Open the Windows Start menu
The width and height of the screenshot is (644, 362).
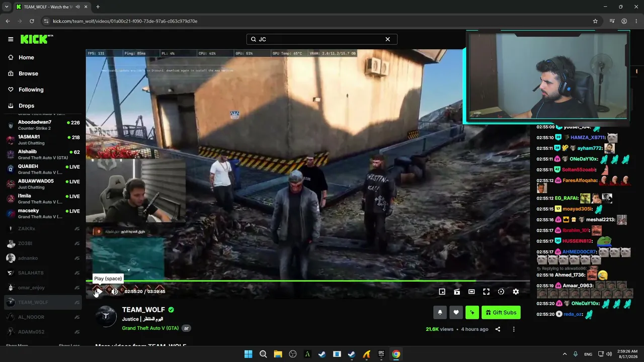249,354
